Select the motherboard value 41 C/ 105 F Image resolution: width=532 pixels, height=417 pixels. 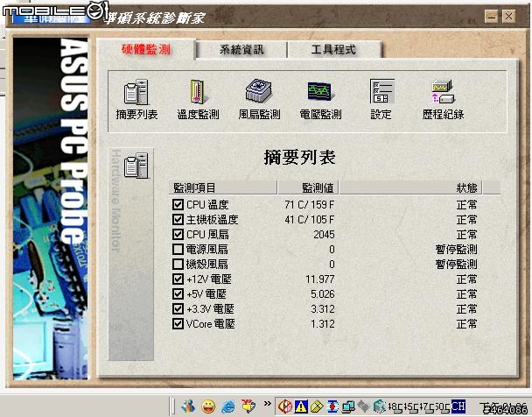(x=310, y=220)
